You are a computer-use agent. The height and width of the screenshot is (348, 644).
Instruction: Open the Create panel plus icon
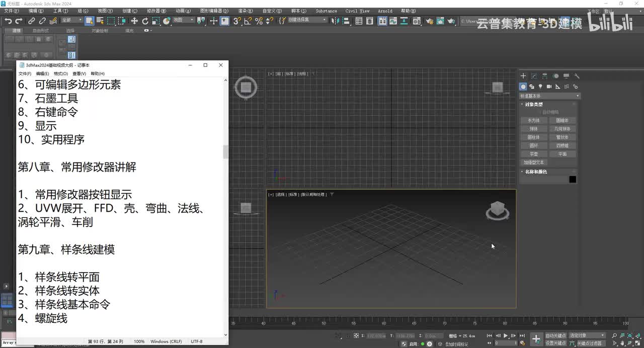click(523, 76)
